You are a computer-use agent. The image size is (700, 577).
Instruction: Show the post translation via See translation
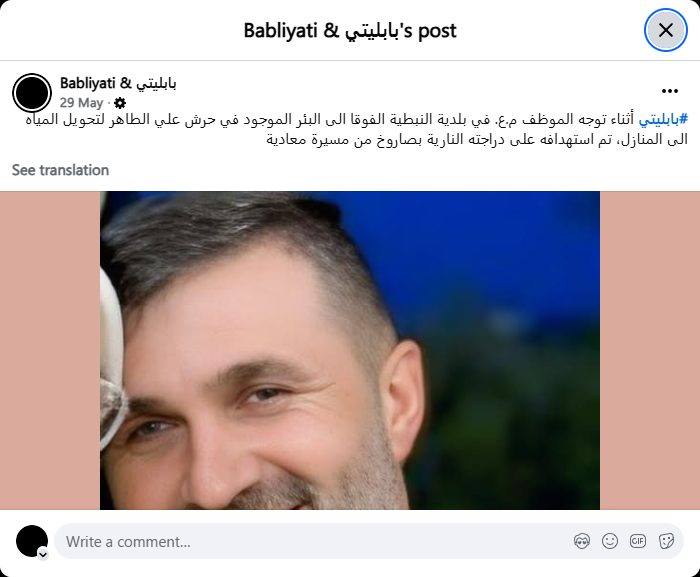[60, 170]
